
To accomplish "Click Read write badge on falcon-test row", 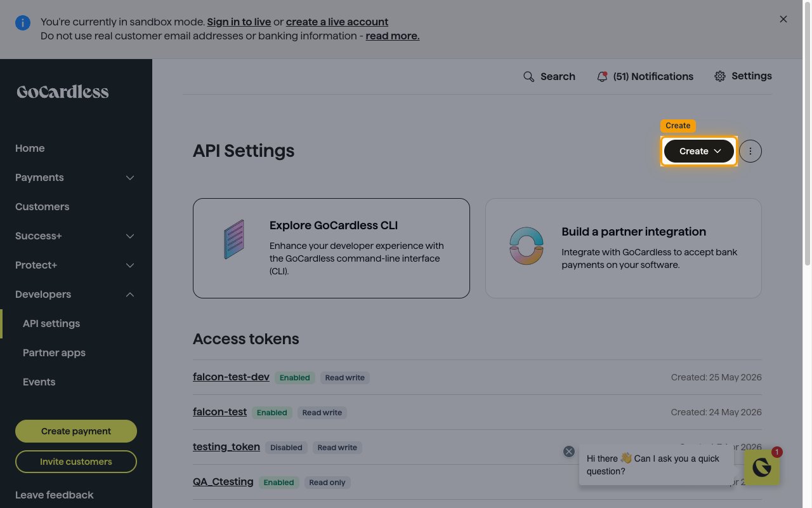I will pyautogui.click(x=322, y=412).
